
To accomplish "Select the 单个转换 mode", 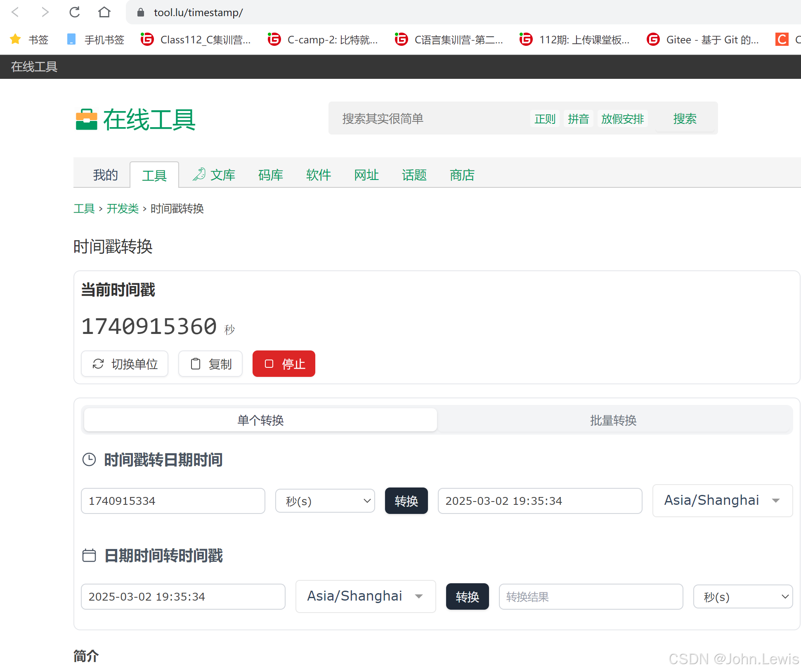I will point(260,420).
